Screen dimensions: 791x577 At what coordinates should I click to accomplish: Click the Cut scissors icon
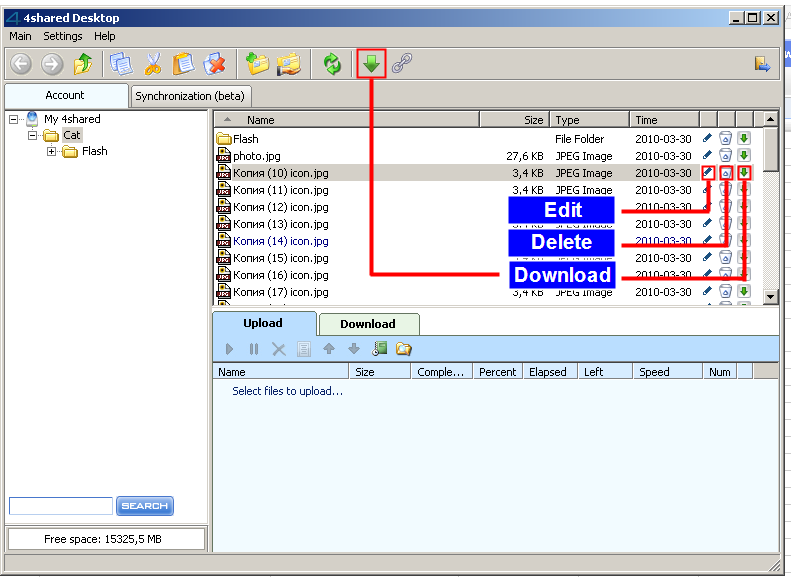(x=153, y=64)
